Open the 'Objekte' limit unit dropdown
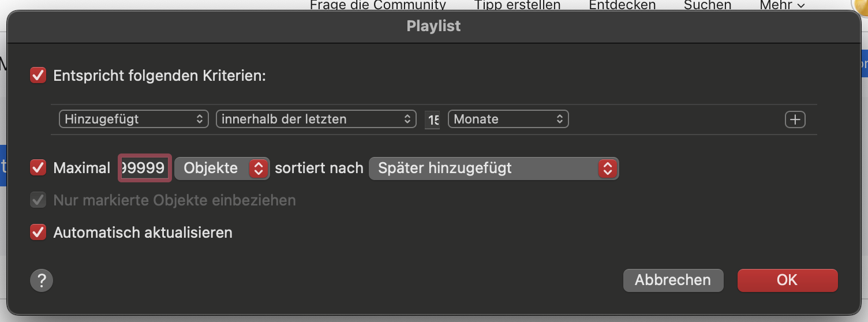Viewport: 868px width, 322px height. [222, 168]
